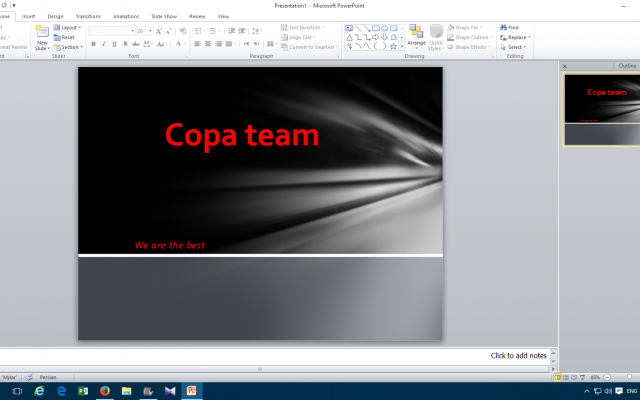
Task: Open Firefox from the taskbar
Action: pyautogui.click(x=104, y=391)
